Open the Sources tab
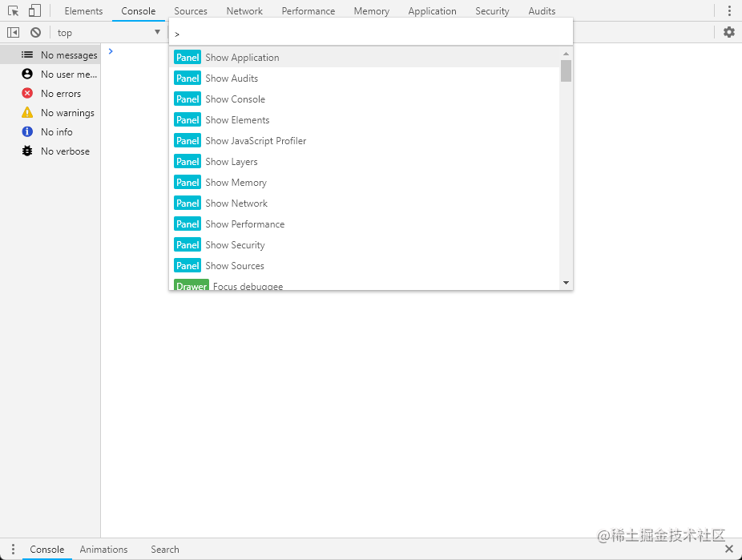 click(x=191, y=11)
